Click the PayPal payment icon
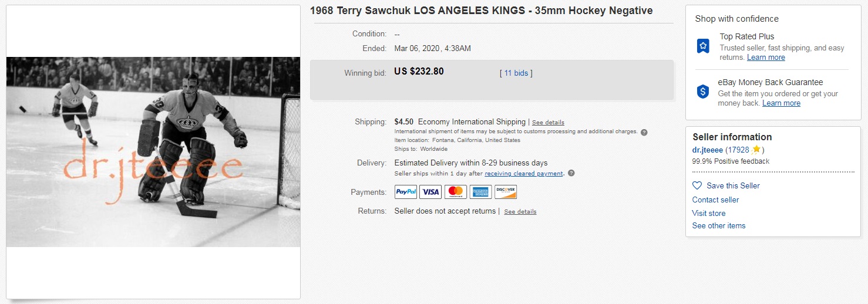 point(406,192)
